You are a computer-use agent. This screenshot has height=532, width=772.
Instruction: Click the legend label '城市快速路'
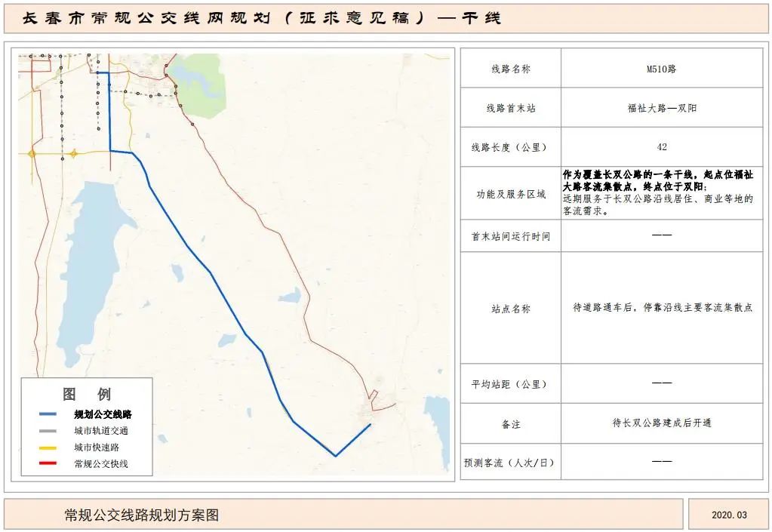coord(97,447)
